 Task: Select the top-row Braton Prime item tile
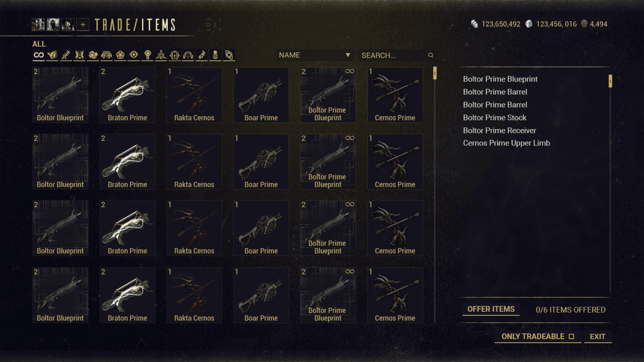click(128, 95)
